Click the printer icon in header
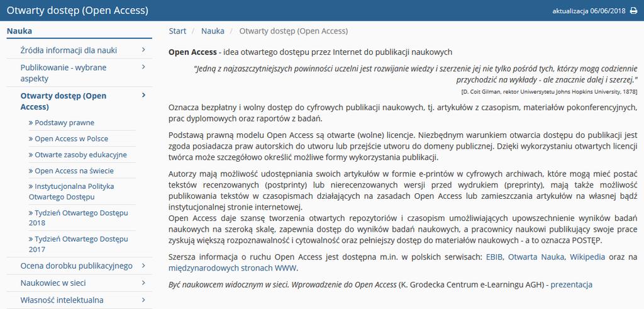The image size is (644, 309). (x=633, y=11)
